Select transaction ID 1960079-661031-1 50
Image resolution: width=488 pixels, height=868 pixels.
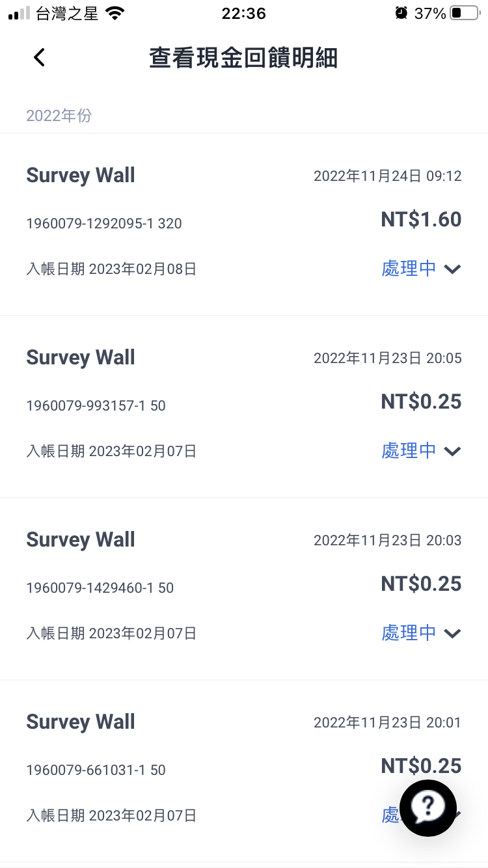(96, 770)
